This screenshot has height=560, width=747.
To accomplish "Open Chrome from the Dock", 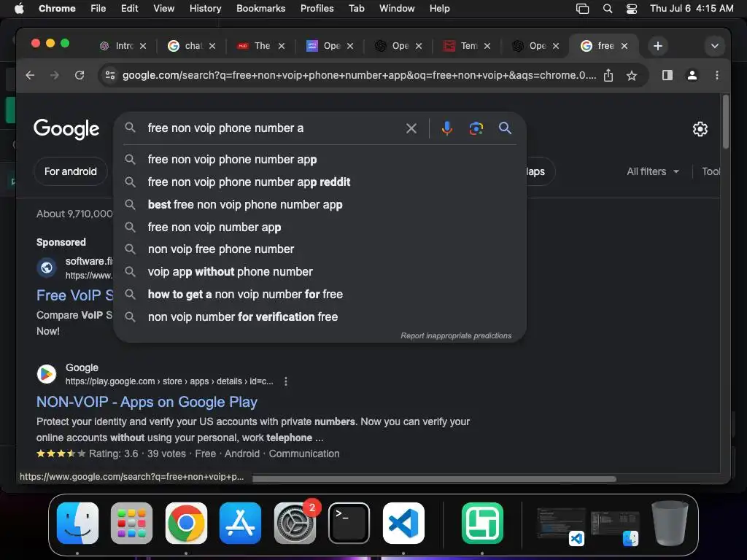I will coord(186,523).
